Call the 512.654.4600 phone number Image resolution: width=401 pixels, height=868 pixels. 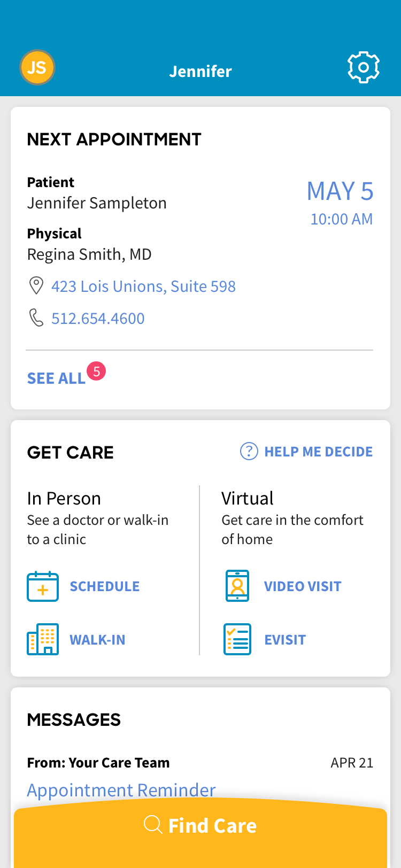coord(98,319)
